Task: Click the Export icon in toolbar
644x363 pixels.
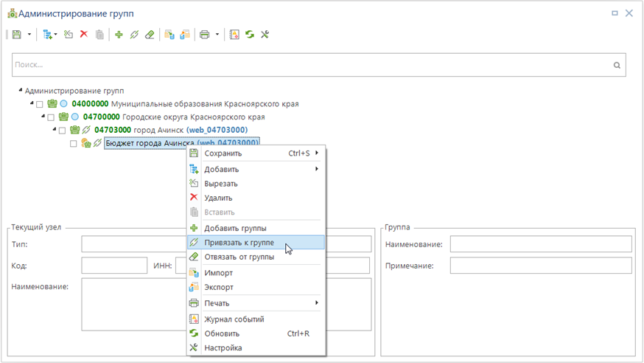Action: (x=185, y=35)
